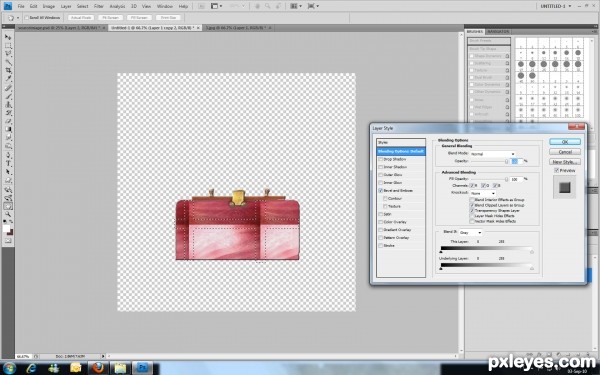
Task: Select the Magic Wand tool
Action: 8,62
